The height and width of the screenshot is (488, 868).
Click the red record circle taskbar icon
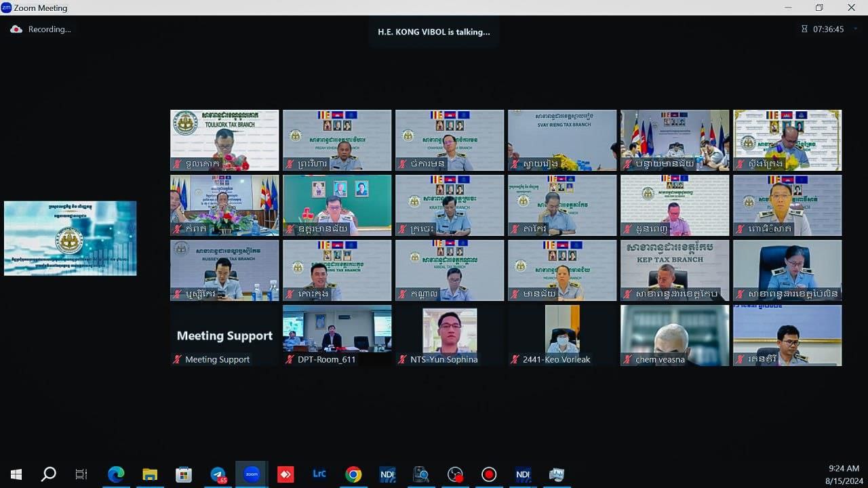[x=489, y=474]
